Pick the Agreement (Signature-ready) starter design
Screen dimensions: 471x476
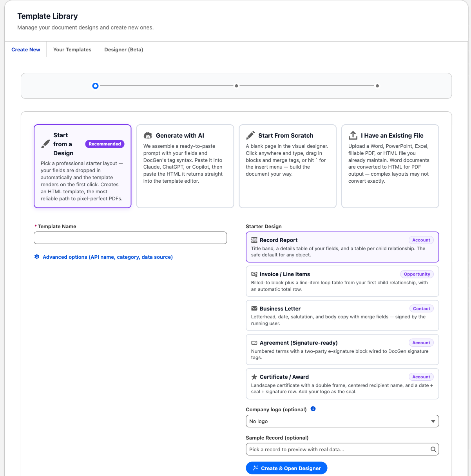[342, 349]
